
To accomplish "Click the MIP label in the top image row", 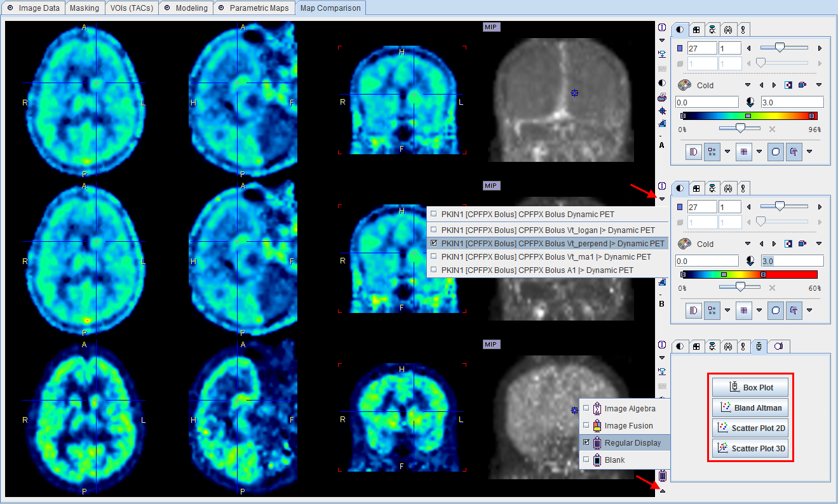I will 492,27.
